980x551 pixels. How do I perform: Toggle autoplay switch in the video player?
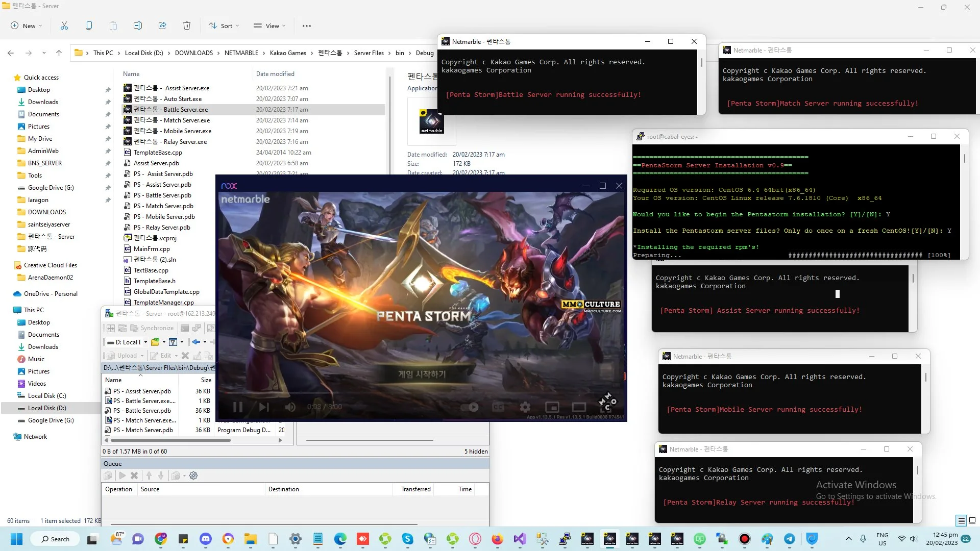470,407
